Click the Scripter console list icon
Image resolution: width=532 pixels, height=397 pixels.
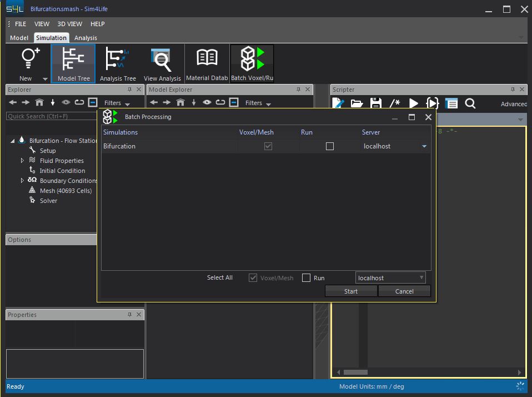(x=451, y=103)
